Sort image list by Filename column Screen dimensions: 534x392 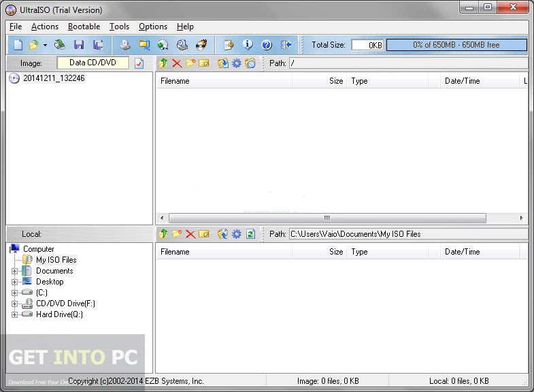tap(224, 81)
